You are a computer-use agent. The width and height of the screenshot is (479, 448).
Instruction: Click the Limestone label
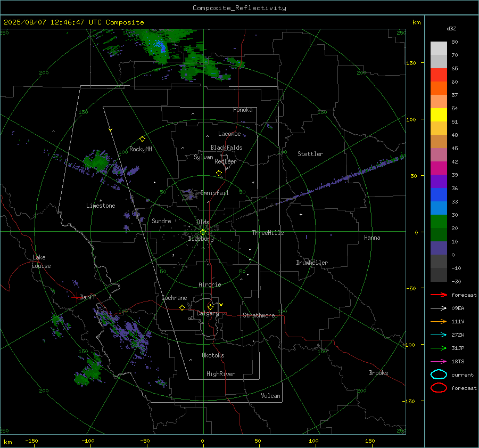tap(101, 206)
